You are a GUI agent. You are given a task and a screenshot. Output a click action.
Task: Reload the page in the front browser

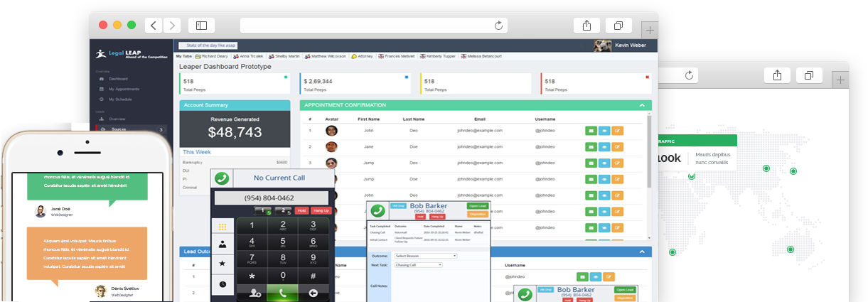(x=499, y=26)
